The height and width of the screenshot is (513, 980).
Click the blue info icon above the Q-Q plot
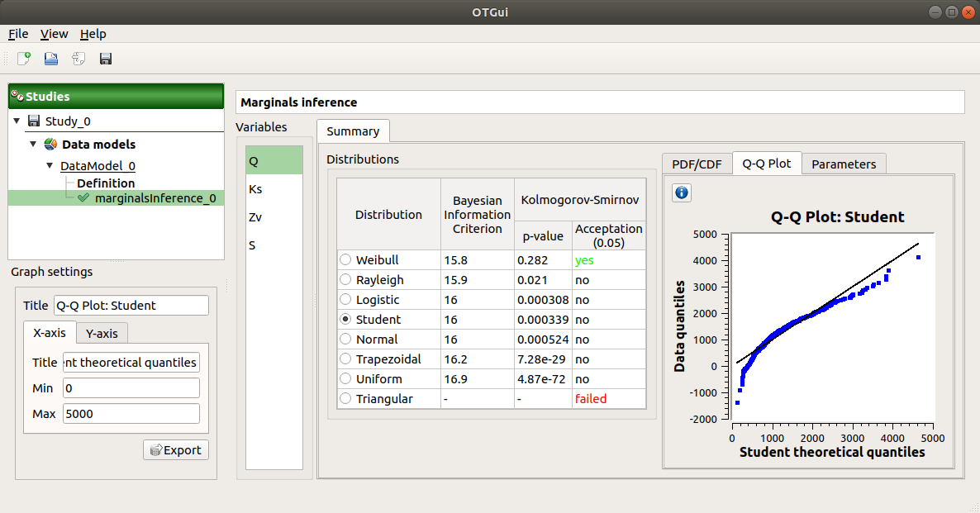click(x=681, y=192)
